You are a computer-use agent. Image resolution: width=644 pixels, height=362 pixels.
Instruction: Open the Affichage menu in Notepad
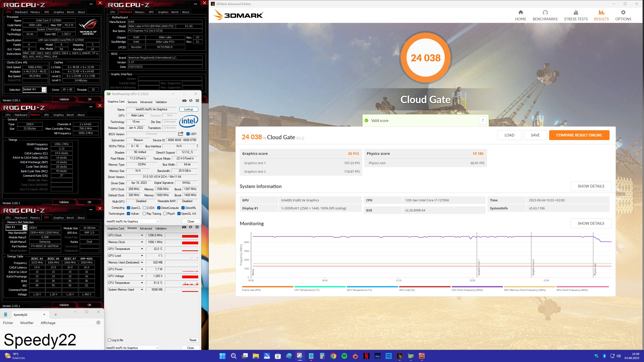[x=48, y=323]
